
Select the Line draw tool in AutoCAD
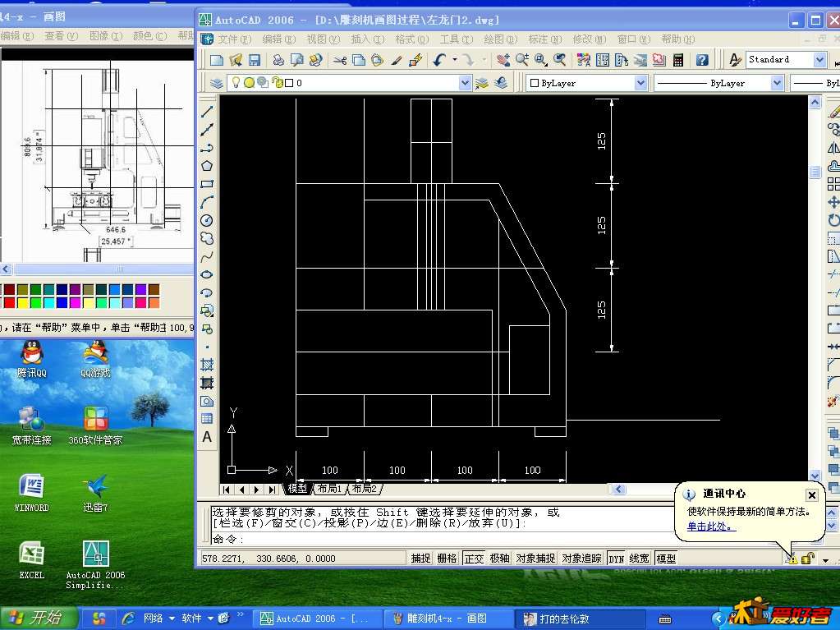pyautogui.click(x=207, y=112)
